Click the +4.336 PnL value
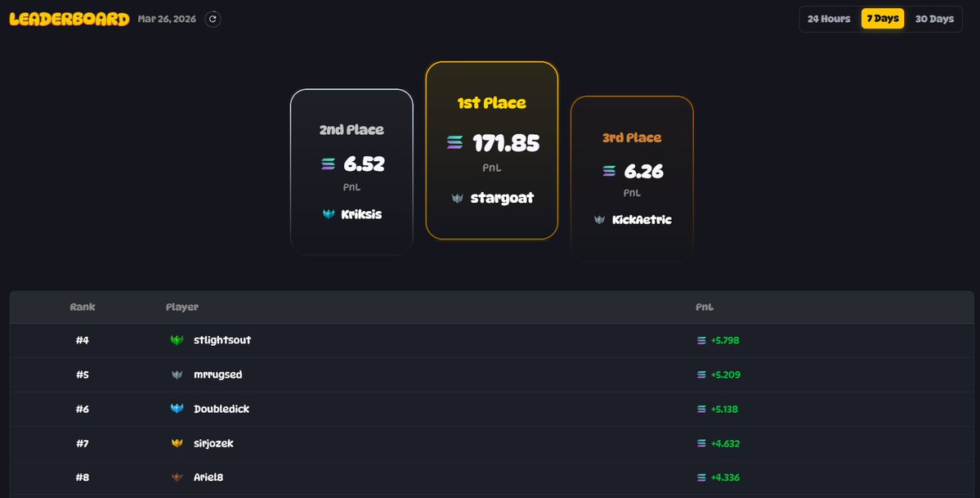980x498 pixels. tap(725, 478)
